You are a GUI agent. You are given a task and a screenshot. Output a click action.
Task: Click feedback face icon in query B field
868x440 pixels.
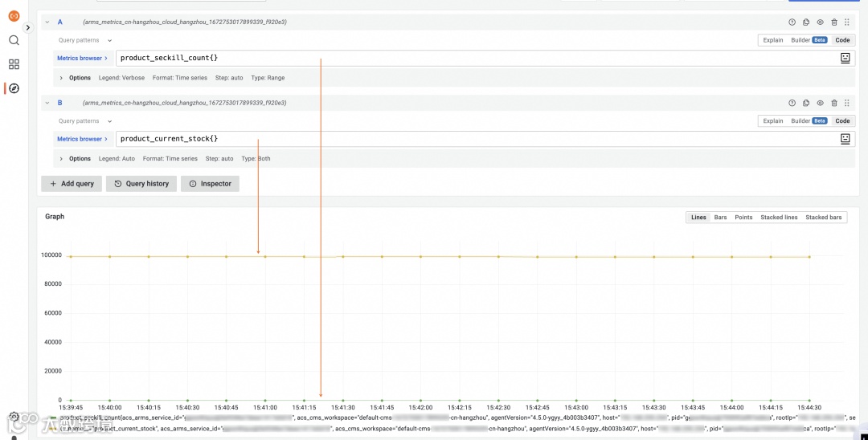pyautogui.click(x=845, y=139)
